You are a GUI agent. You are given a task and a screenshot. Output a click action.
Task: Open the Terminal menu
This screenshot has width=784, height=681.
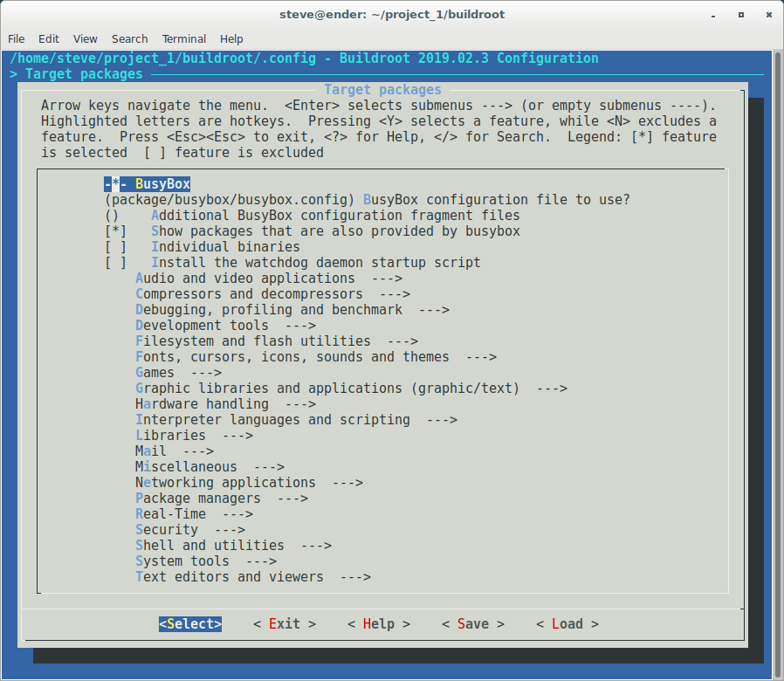pyautogui.click(x=183, y=38)
